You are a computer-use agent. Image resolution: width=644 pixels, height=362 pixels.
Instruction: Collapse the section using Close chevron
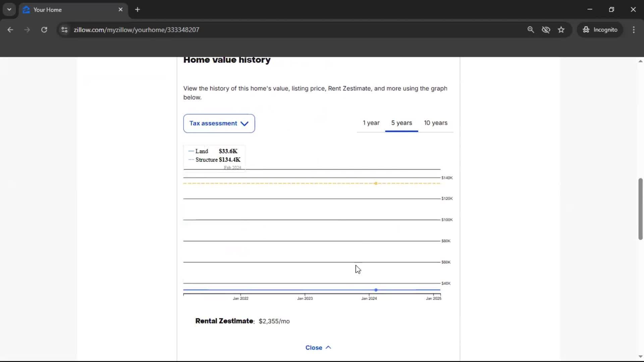(x=328, y=348)
